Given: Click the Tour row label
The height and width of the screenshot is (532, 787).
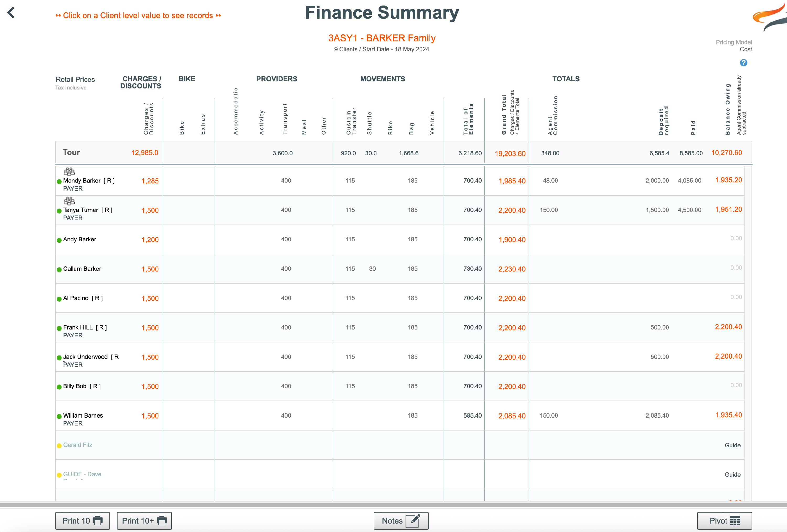Looking at the screenshot, I should 71,152.
